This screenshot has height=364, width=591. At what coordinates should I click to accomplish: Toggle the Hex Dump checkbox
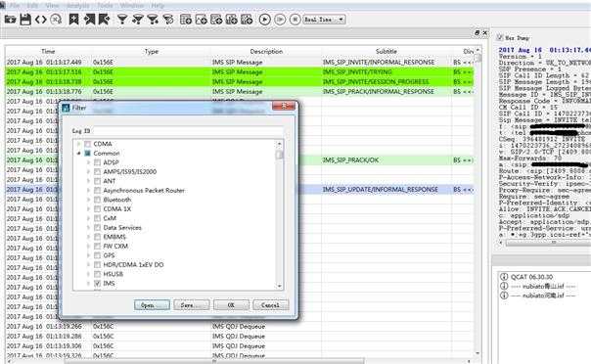[x=500, y=37]
